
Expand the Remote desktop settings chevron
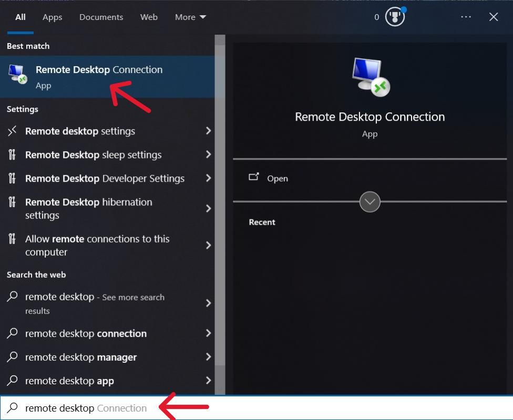[208, 131]
